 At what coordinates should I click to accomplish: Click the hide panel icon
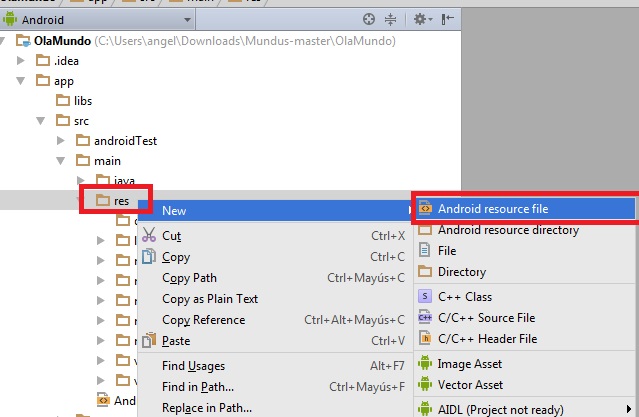click(447, 19)
